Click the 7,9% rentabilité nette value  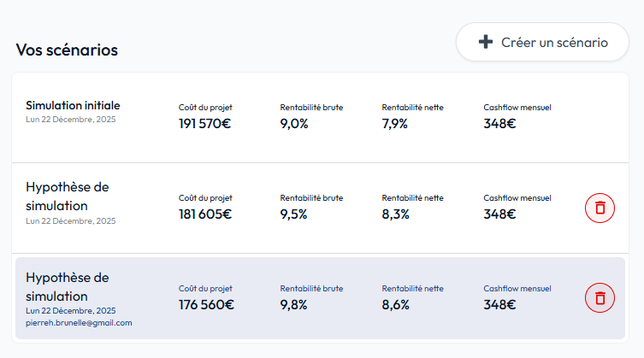coord(394,124)
